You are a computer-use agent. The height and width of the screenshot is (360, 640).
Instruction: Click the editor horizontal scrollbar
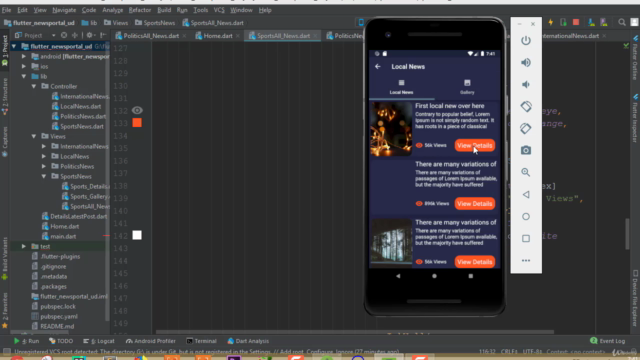[x=354, y=332]
